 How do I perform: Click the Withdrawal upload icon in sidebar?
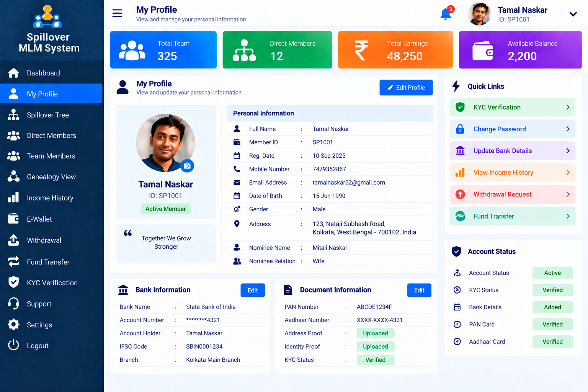click(13, 240)
